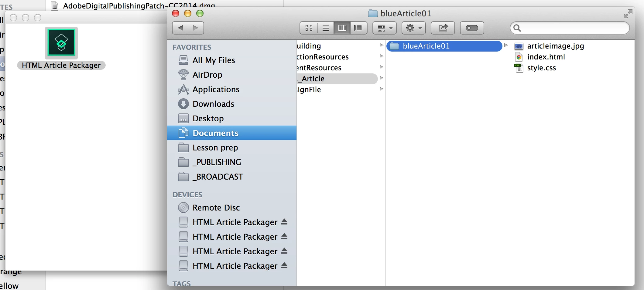
Task: Switch Finder to column view
Action: 342,28
